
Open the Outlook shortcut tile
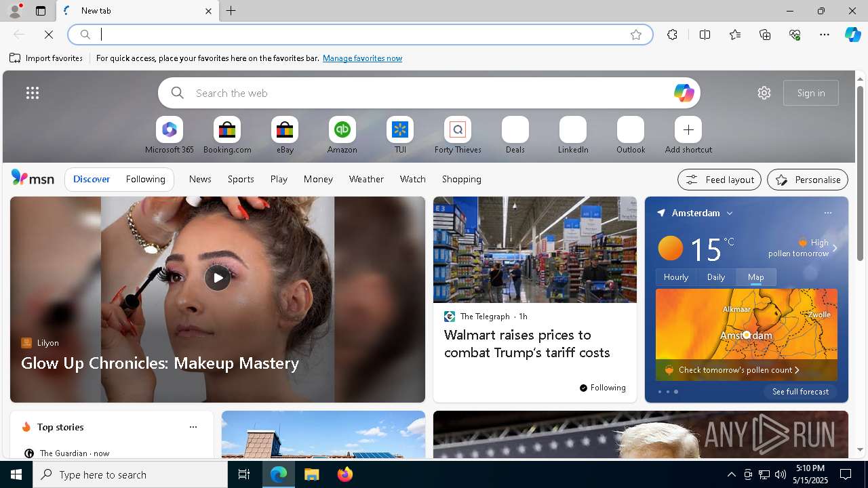[631, 136]
